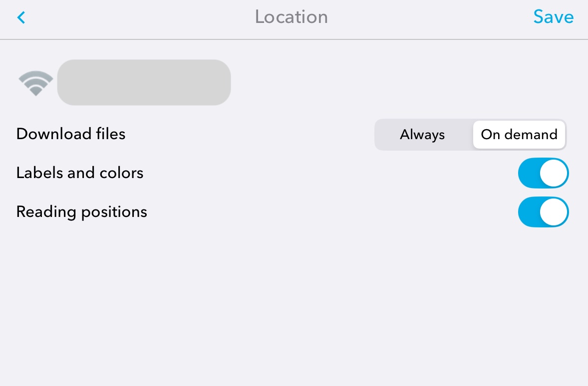The width and height of the screenshot is (588, 386).
Task: Click the Wi-Fi signal icon
Action: (35, 83)
